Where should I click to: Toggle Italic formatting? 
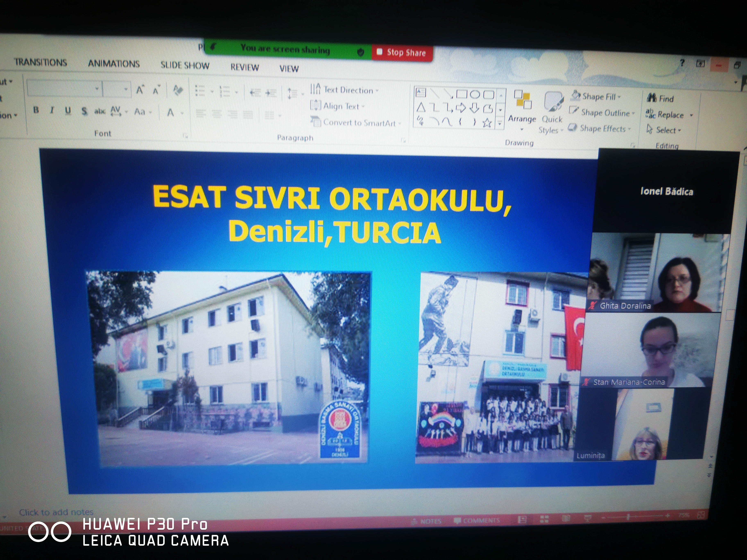pos(52,110)
